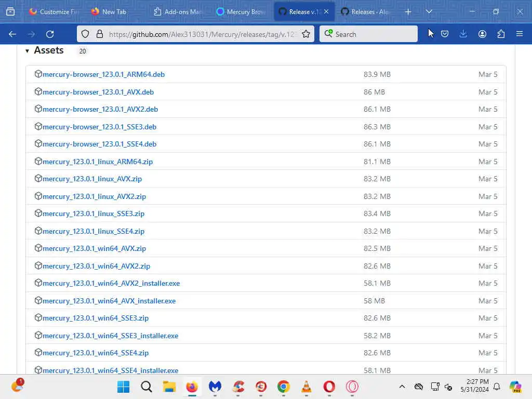The width and height of the screenshot is (532, 399).
Task: Open Google Chrome from taskbar
Action: click(283, 387)
